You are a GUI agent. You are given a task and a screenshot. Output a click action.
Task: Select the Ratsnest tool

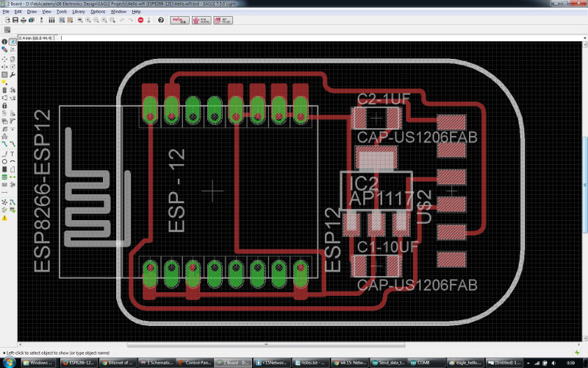[x=4, y=202]
